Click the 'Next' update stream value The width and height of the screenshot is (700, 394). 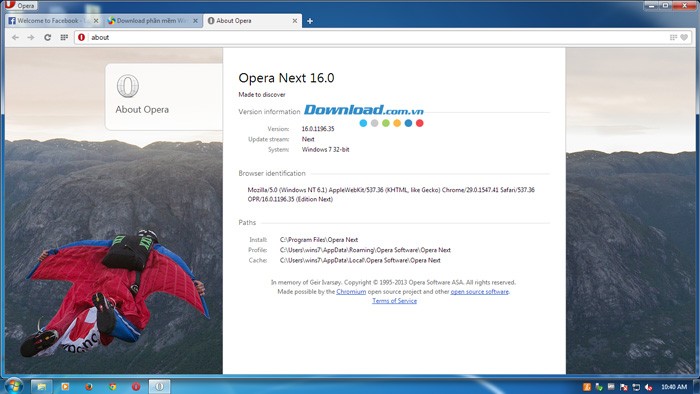308,139
